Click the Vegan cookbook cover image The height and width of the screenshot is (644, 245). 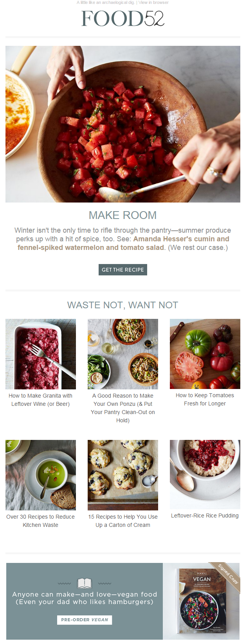pyautogui.click(x=201, y=601)
